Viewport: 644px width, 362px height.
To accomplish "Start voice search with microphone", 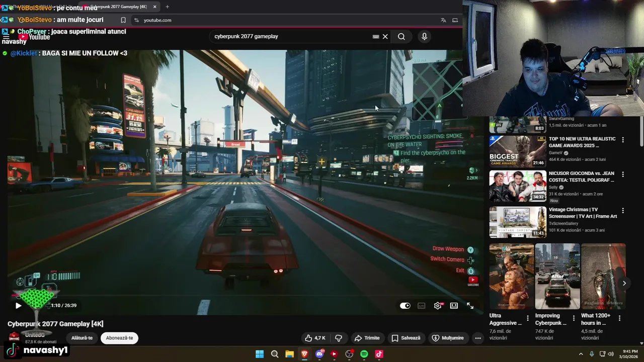I will coord(424,36).
